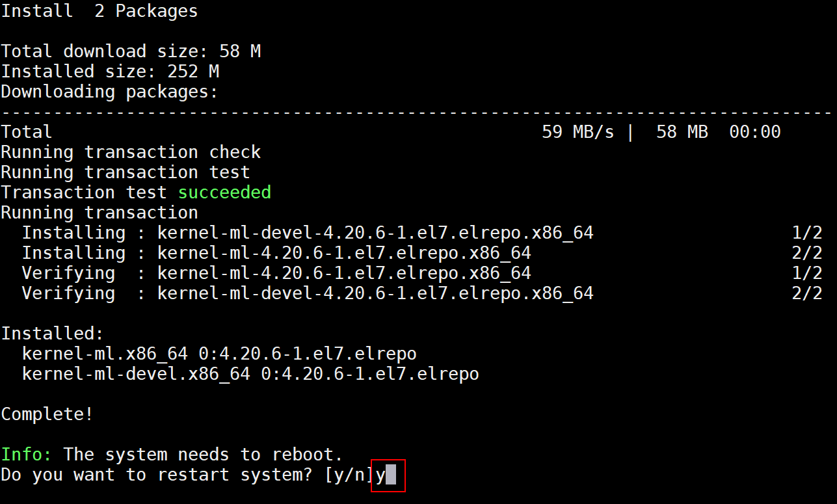Image resolution: width=837 pixels, height=504 pixels.
Task: Click the 'Install 2 Packages' line
Action: pyautogui.click(x=100, y=11)
